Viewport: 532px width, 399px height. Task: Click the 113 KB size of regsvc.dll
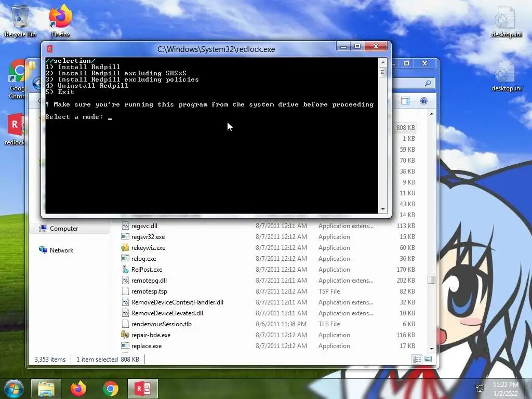point(405,225)
